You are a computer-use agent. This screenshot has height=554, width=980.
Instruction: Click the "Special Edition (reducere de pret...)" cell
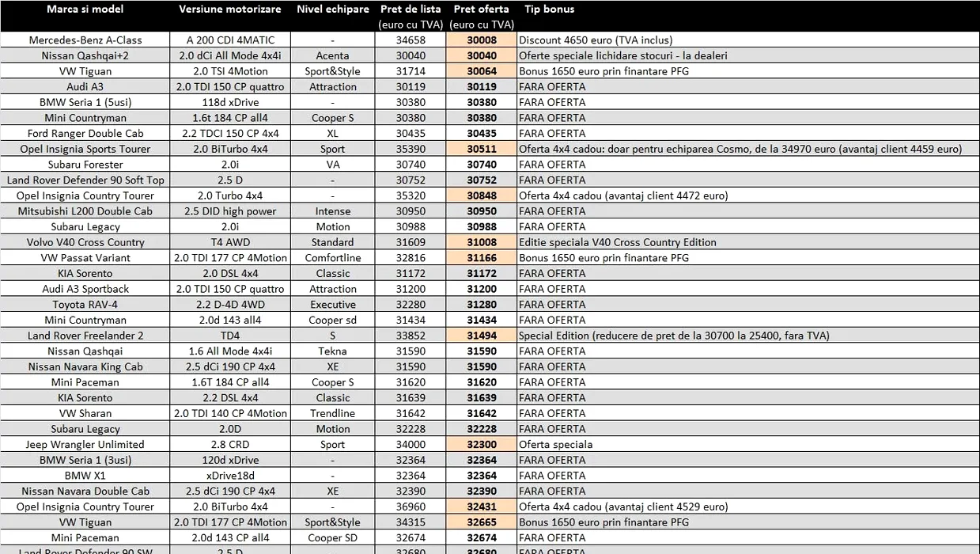[748, 336]
